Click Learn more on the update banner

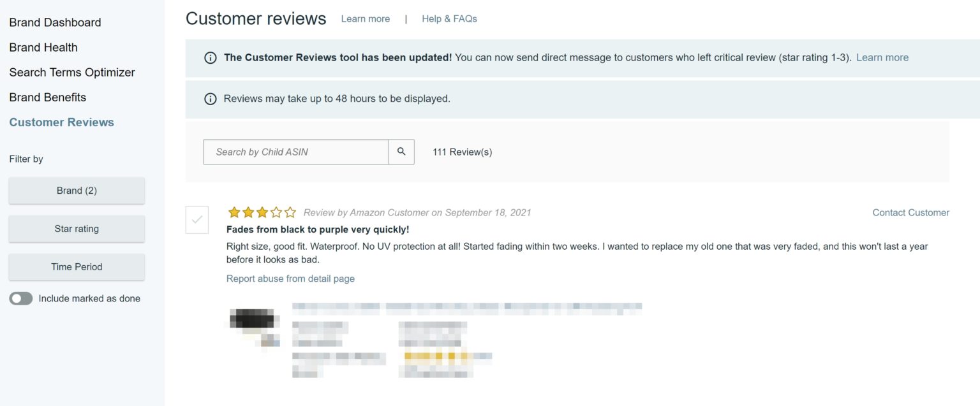tap(882, 57)
